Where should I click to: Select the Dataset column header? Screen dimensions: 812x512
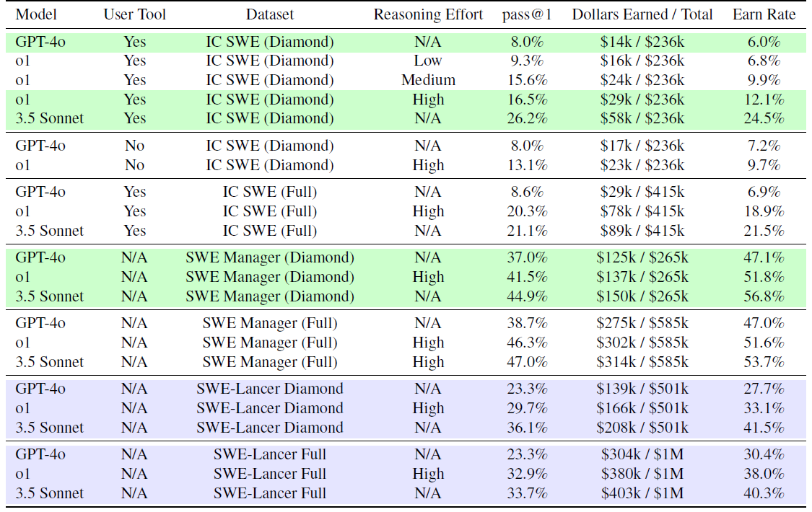270,14
